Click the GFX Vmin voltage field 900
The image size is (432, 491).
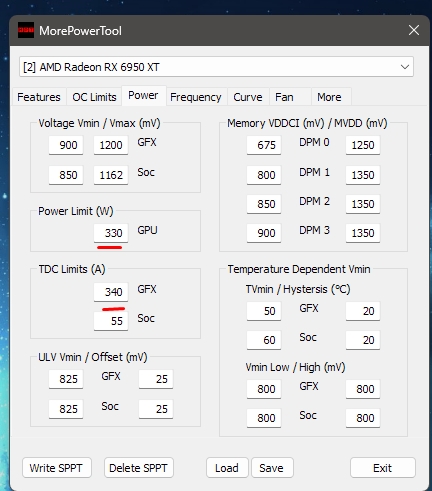coord(66,145)
